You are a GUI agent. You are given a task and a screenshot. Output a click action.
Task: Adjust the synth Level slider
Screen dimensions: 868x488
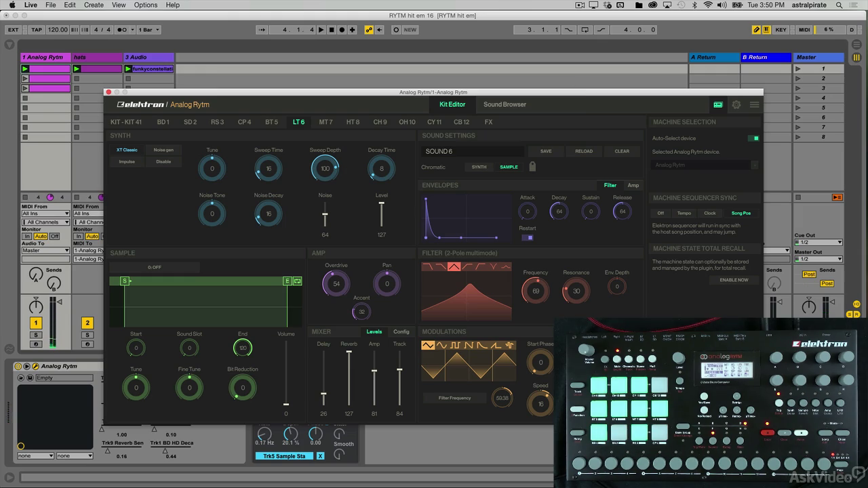click(x=382, y=213)
